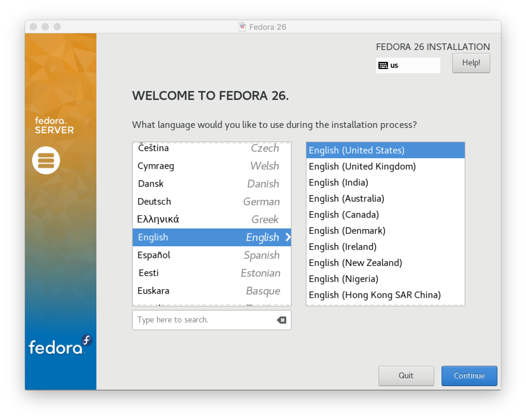Continue to the next installation step
Image resolution: width=526 pixels, height=420 pixels.
pyautogui.click(x=469, y=376)
